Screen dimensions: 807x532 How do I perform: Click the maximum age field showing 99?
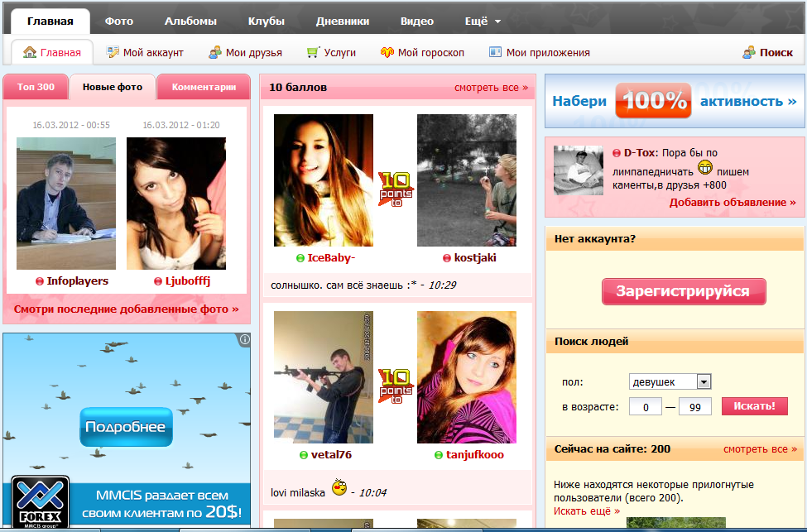click(694, 406)
